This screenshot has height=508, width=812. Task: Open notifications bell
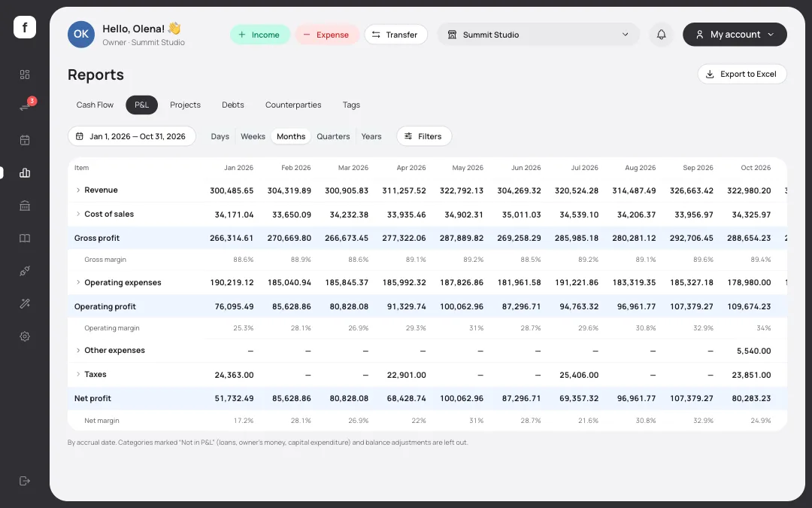(x=662, y=34)
